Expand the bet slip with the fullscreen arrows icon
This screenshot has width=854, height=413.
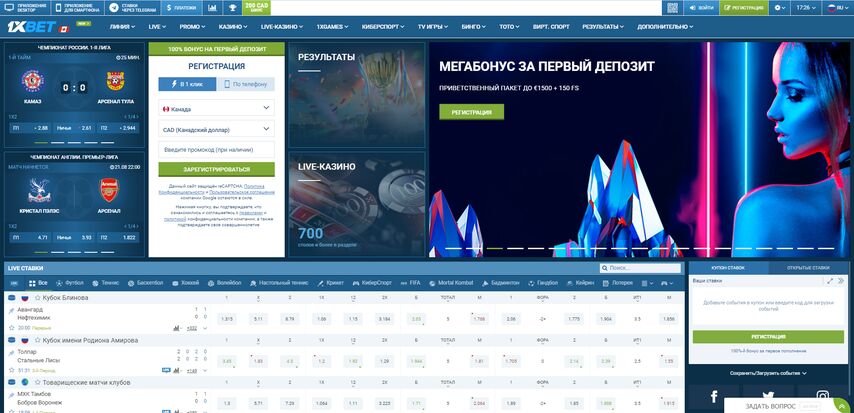coord(829,281)
